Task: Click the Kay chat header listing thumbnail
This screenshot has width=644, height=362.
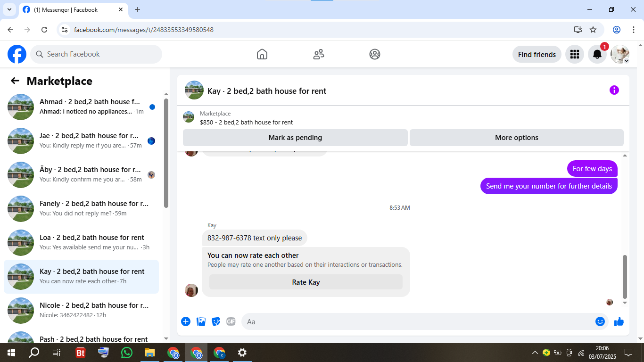Action: coord(194,90)
